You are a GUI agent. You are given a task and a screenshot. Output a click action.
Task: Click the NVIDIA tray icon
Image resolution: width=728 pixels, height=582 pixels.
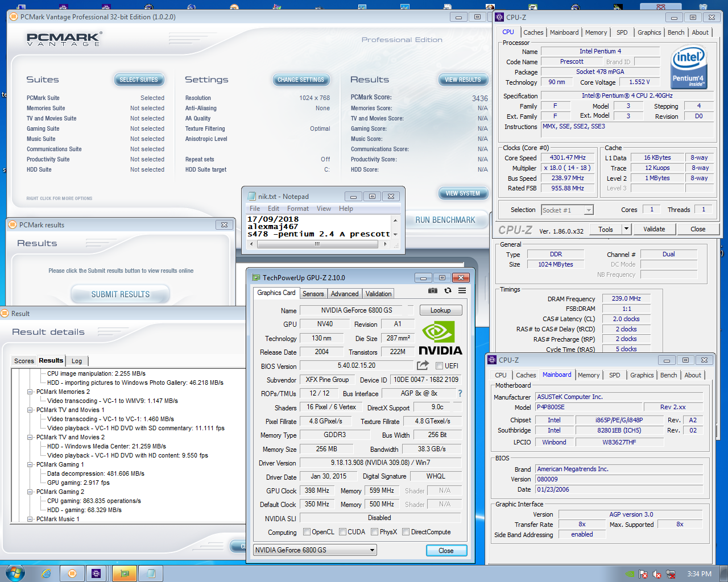pyautogui.click(x=630, y=574)
